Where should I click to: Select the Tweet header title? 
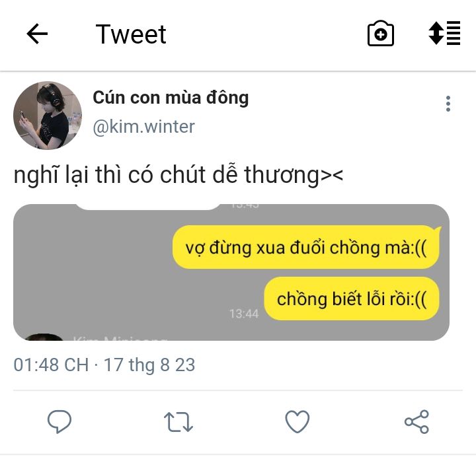[131, 34]
